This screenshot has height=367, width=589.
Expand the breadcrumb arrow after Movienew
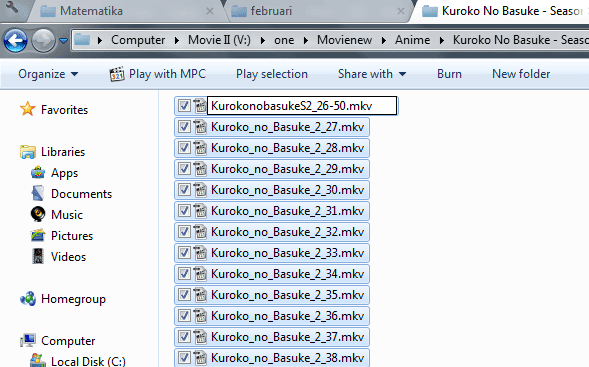click(x=384, y=40)
